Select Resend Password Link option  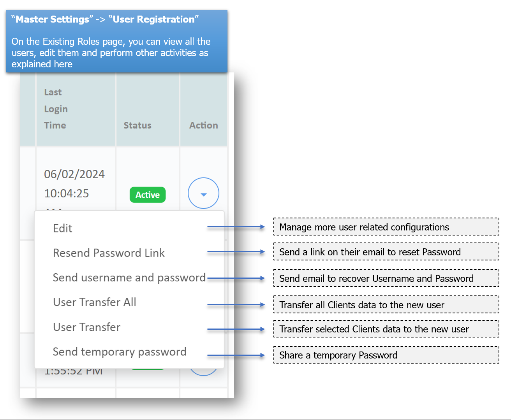pyautogui.click(x=109, y=253)
